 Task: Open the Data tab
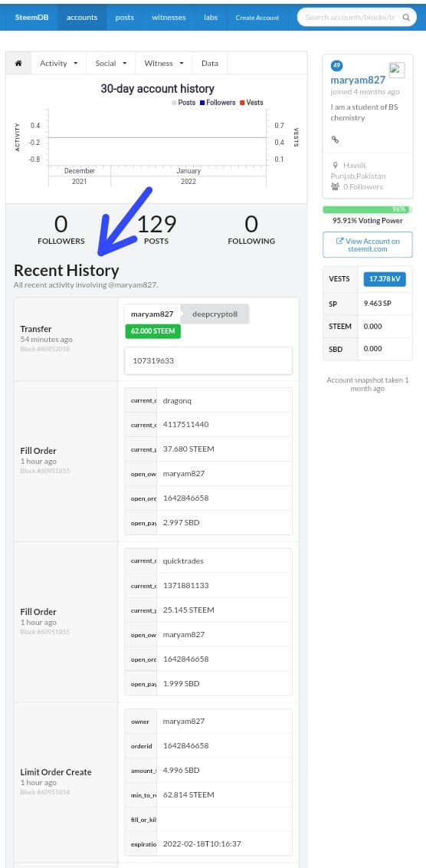(210, 63)
